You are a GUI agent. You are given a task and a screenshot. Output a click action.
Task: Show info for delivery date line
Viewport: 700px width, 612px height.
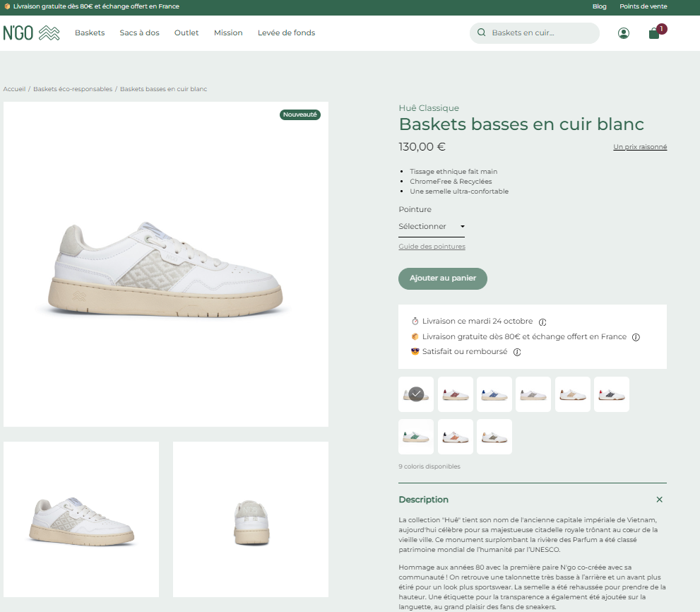tap(542, 322)
